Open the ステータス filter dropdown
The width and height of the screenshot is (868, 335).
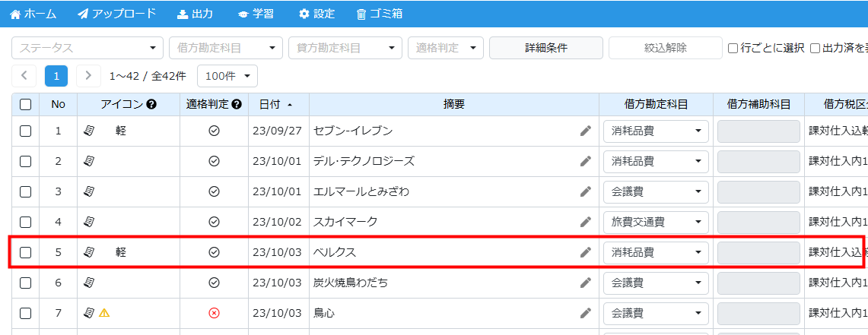[x=87, y=48]
